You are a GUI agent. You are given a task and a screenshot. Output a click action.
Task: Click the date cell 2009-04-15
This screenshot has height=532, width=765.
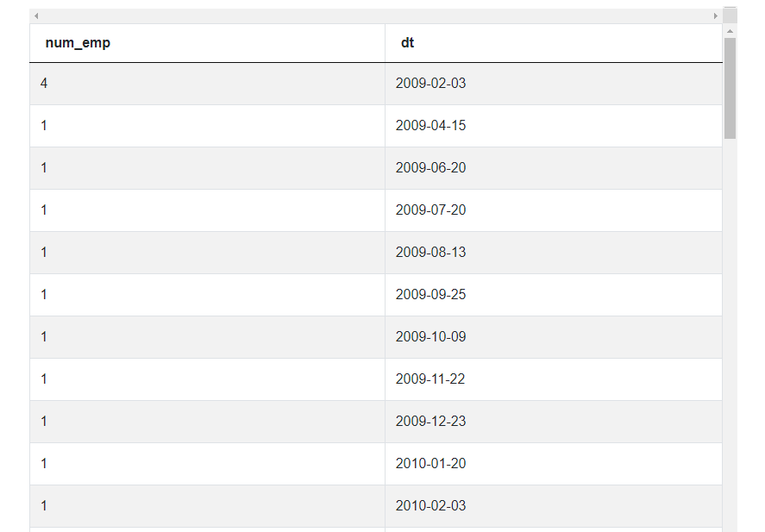coord(430,126)
